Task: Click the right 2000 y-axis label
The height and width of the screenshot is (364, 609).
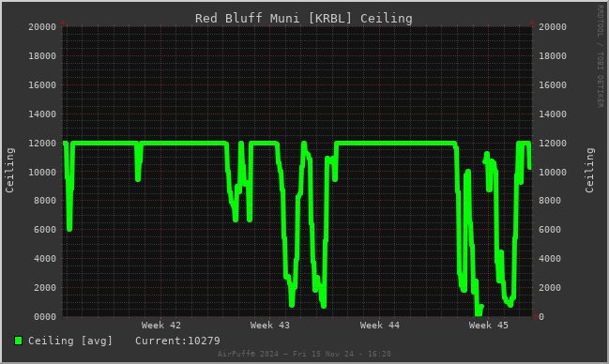Action: 550,288
